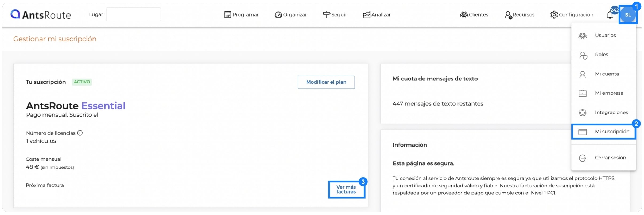
Task: Click the Clientes people icon
Action: coord(464,15)
